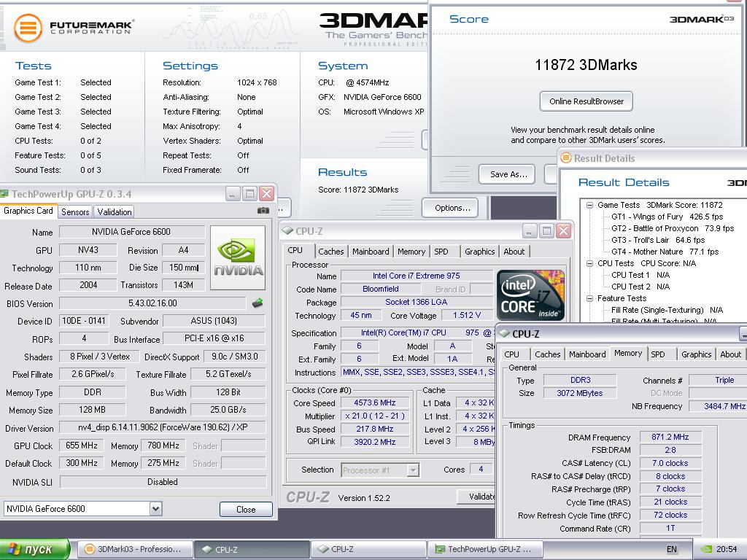This screenshot has height=560, width=747.
Task: Click the Futuremark orange logo
Action: [x=28, y=28]
